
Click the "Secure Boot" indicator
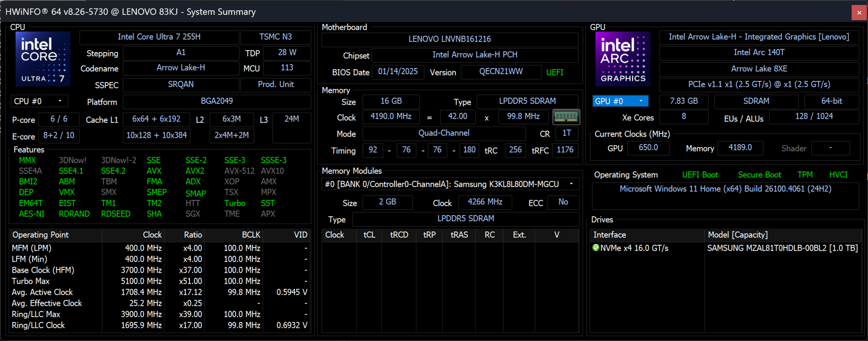click(x=759, y=175)
